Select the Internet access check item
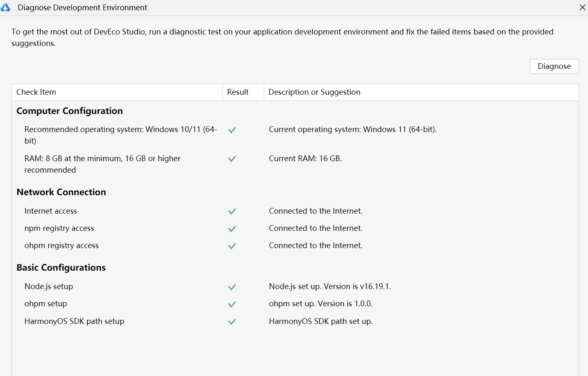Screen dimensions: 588x376 (x=51, y=211)
